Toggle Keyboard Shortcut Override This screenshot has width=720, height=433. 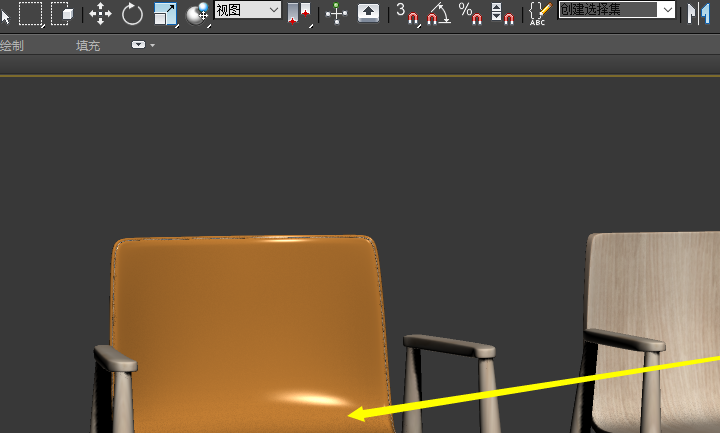click(368, 14)
